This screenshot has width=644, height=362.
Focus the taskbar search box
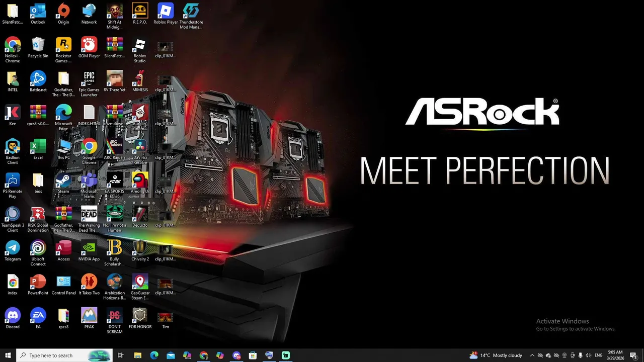click(64, 355)
